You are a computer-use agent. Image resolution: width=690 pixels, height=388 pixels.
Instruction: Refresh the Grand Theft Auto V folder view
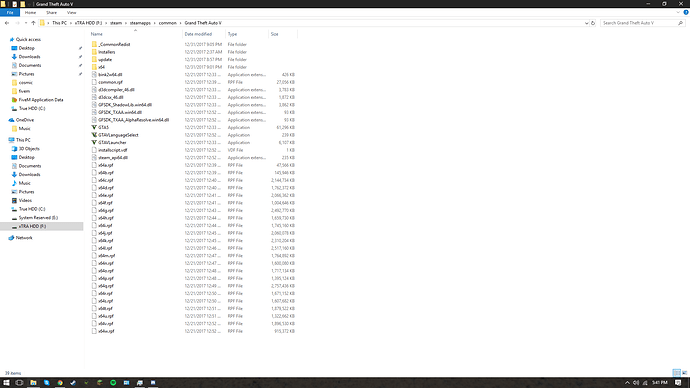(593, 23)
